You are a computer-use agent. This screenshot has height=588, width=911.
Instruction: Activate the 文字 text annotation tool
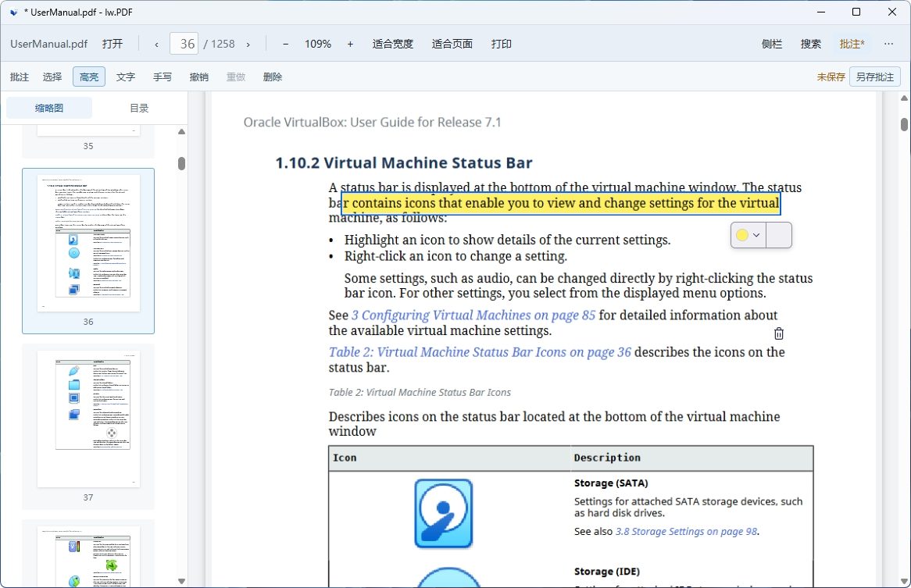[x=126, y=77]
